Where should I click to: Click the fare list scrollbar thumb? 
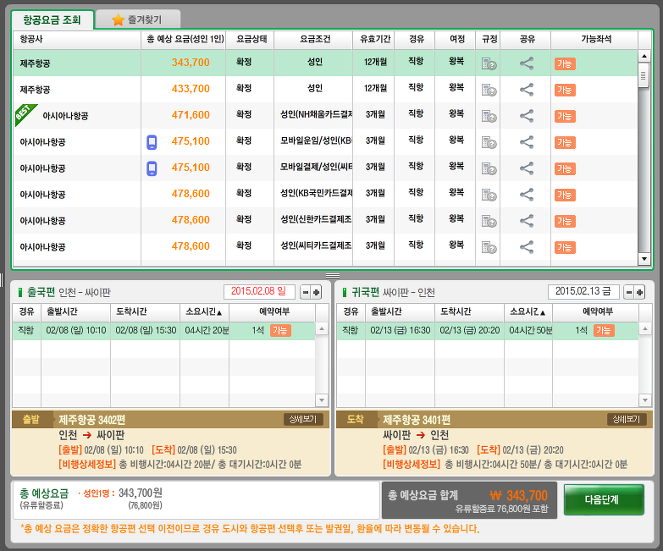tap(643, 75)
